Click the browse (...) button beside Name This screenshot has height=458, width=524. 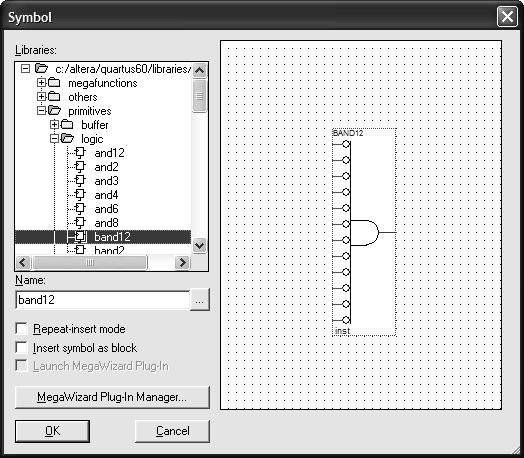[x=200, y=300]
